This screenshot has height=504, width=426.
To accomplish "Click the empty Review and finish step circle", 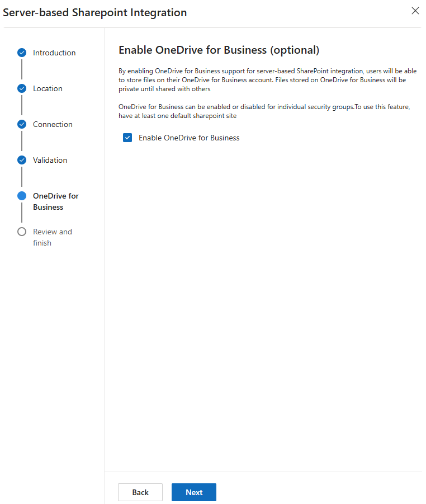I will 22,232.
